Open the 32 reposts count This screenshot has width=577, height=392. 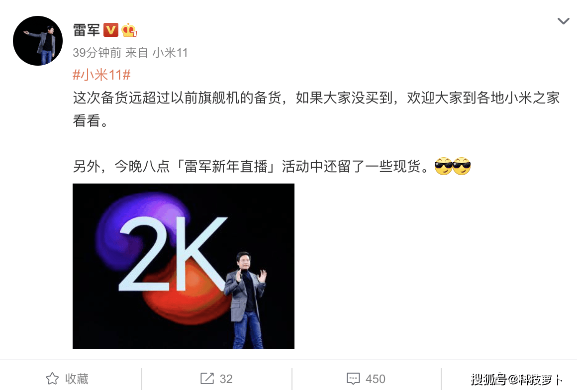226,379
